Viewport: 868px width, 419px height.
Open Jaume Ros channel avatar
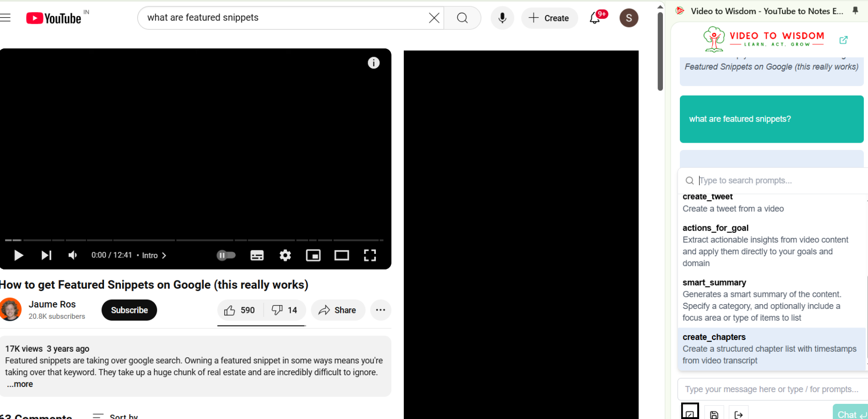point(11,310)
